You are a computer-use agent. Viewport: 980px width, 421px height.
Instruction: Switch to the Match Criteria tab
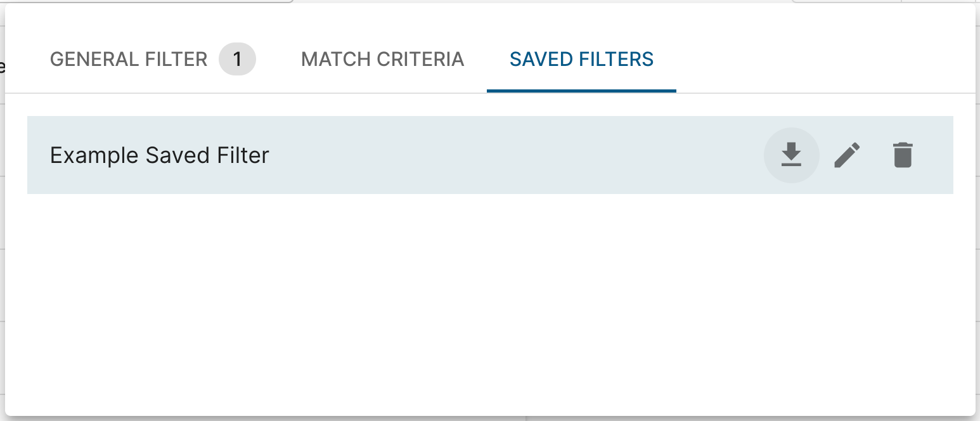coord(382,60)
